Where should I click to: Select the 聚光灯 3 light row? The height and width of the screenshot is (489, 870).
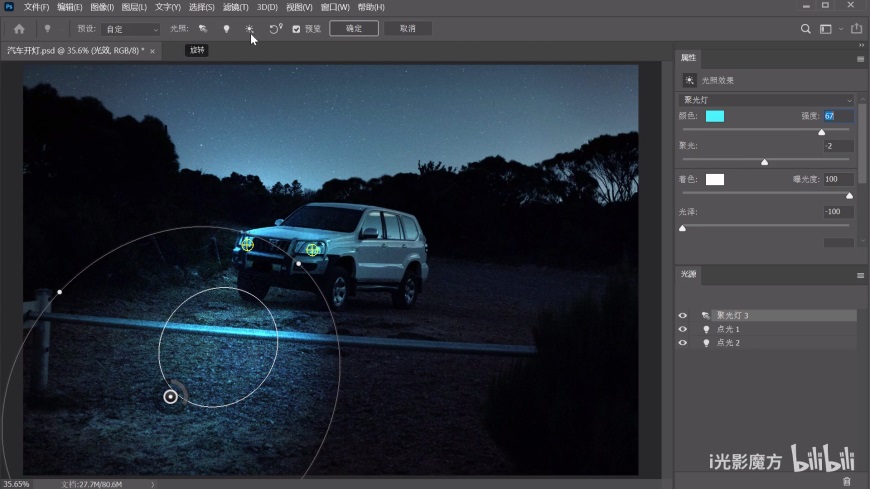point(766,315)
